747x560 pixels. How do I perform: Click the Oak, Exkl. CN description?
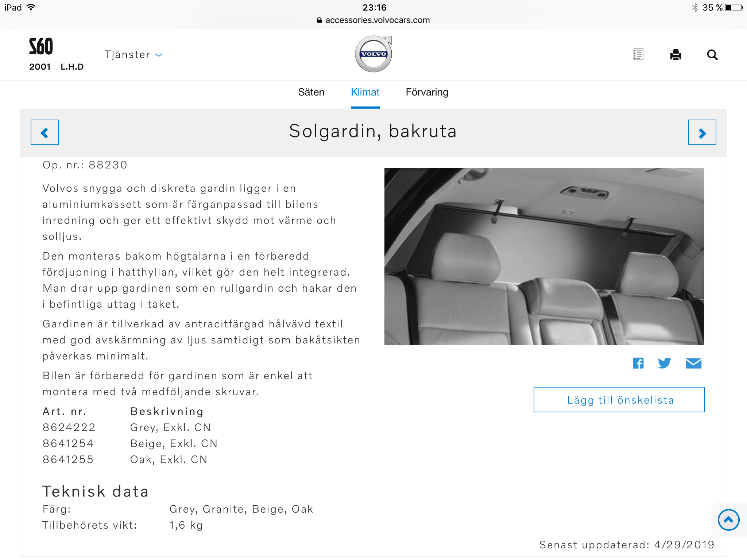[x=169, y=459]
